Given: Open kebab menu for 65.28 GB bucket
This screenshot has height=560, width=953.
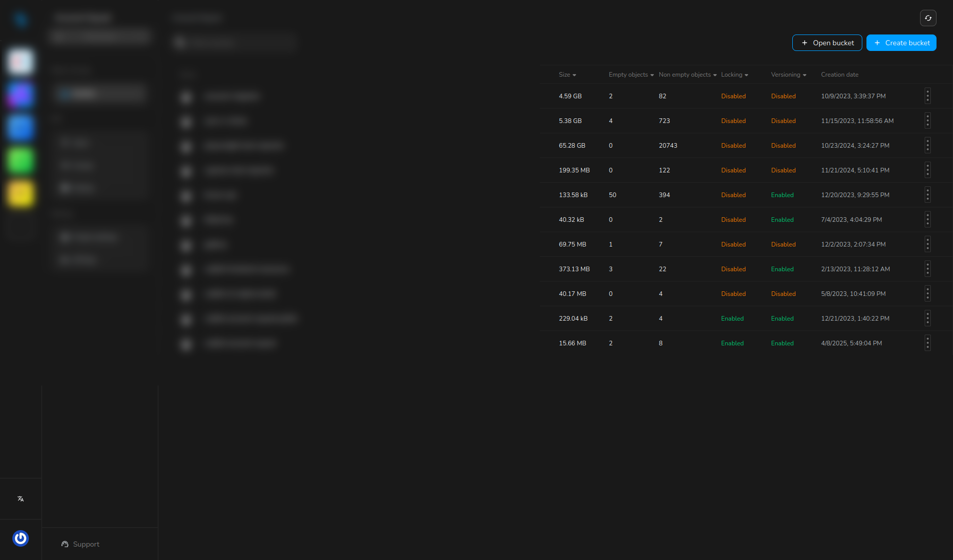Looking at the screenshot, I should [927, 145].
